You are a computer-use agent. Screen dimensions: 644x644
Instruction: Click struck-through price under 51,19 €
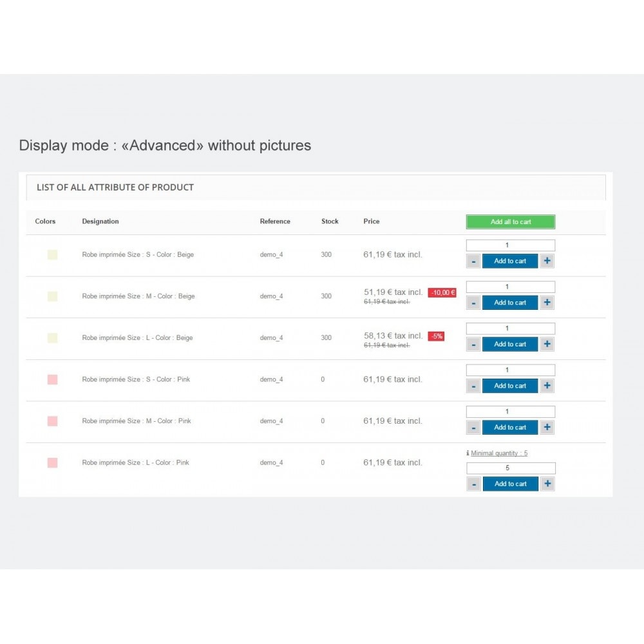387,302
